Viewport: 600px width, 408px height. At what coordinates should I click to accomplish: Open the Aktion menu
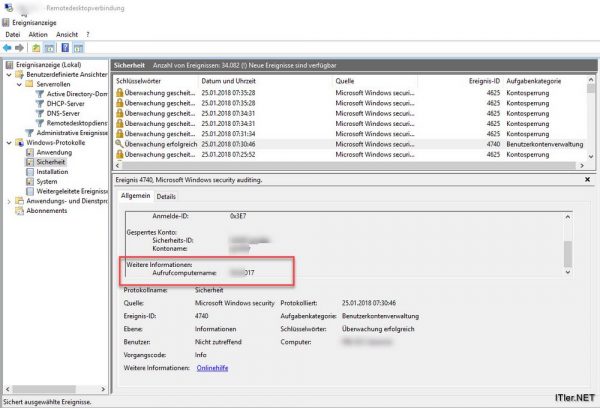point(37,34)
